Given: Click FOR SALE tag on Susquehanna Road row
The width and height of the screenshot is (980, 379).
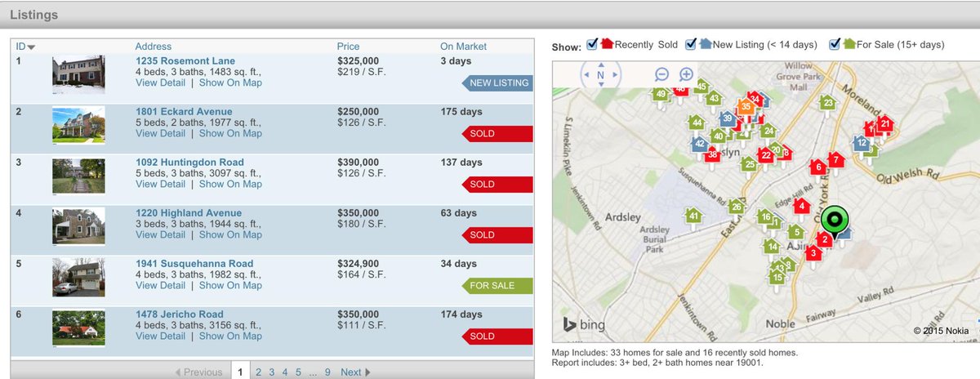Looking at the screenshot, I should pos(497,286).
